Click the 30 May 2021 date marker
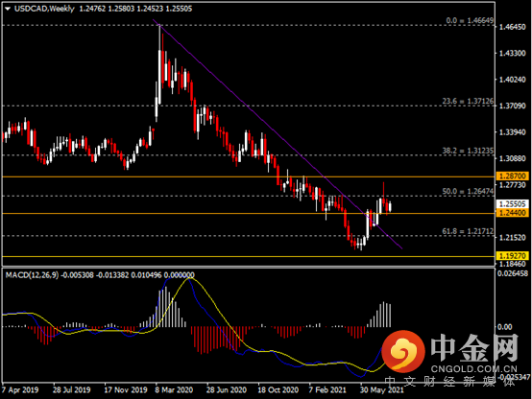This screenshot has height=399, width=532. tap(381, 389)
